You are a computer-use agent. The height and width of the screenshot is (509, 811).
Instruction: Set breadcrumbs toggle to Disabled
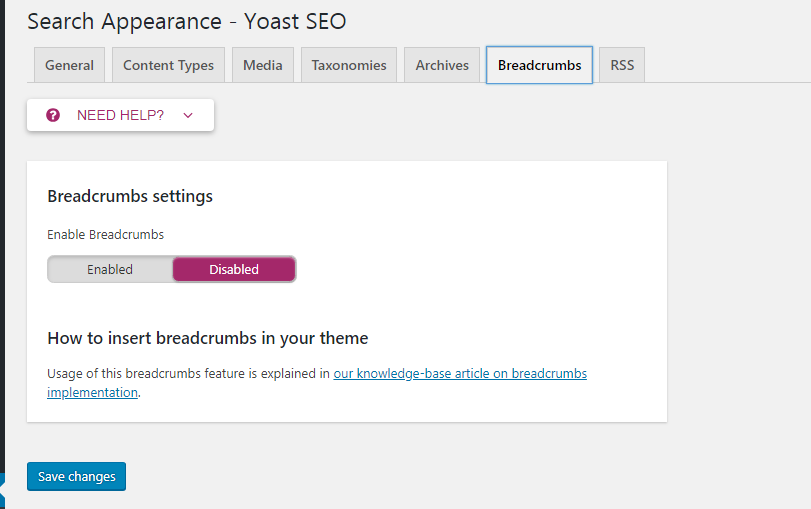[234, 269]
